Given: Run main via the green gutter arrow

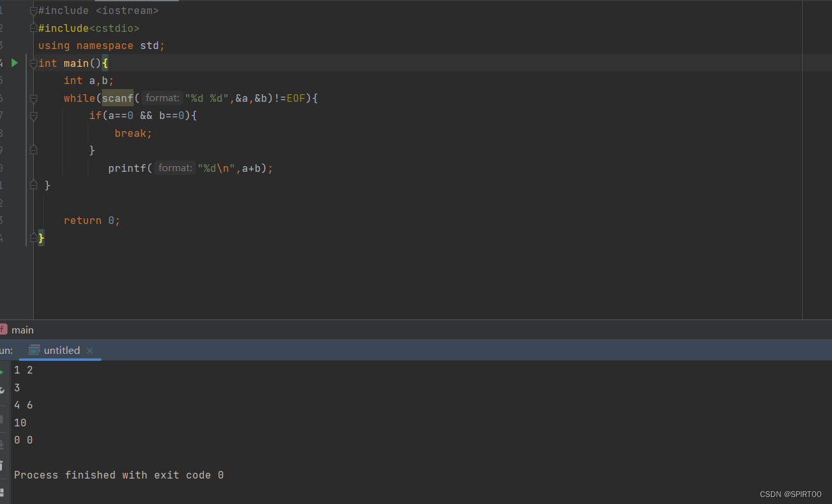Looking at the screenshot, I should (15, 63).
